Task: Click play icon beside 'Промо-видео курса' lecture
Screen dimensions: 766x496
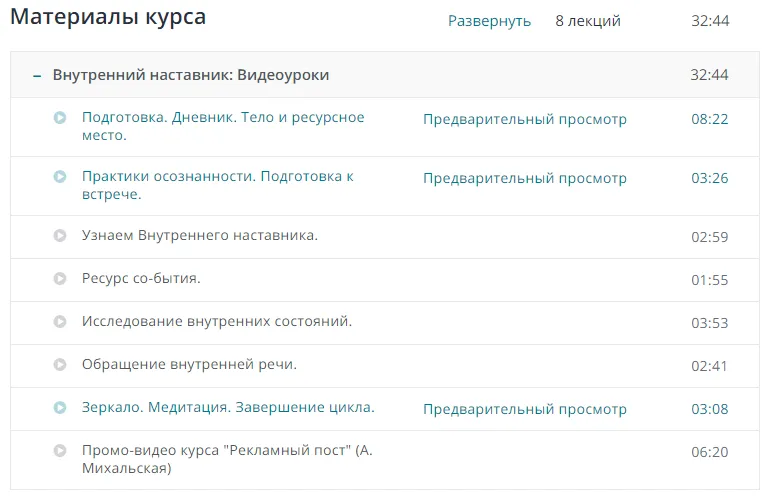Action: click(x=60, y=451)
